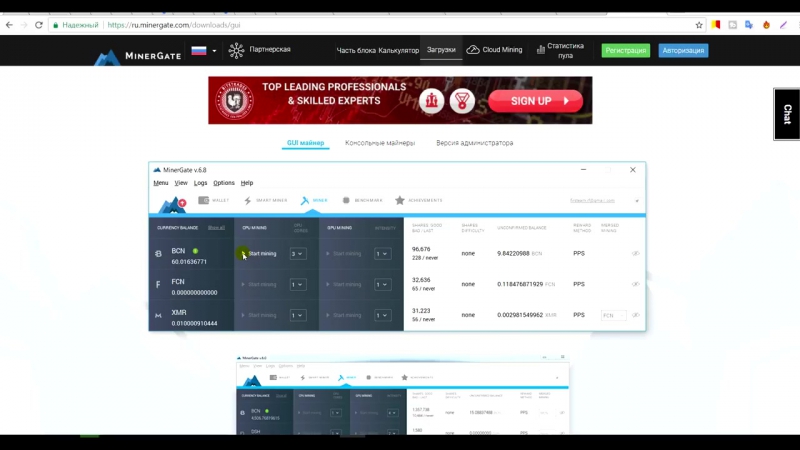Open Партнерская affiliate link
This screenshot has width=800, height=450.
270,49
